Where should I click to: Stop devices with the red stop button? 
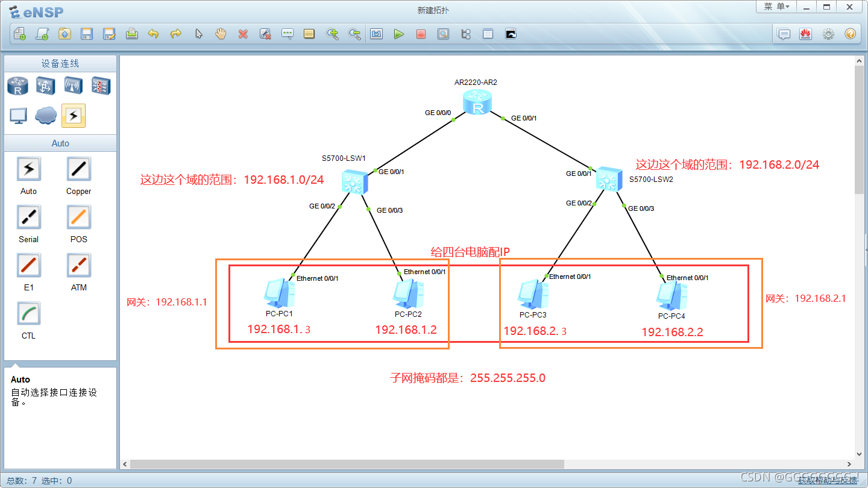pos(421,34)
